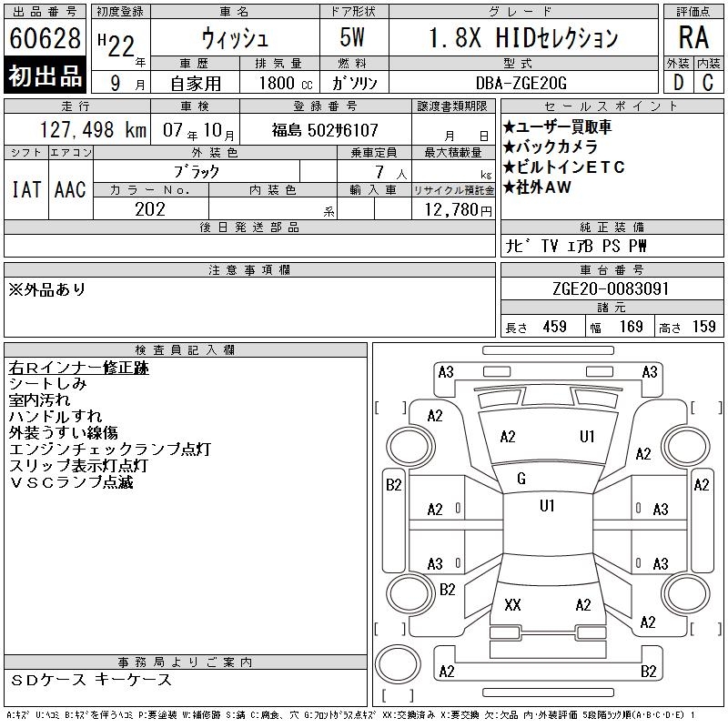Image resolution: width=728 pixels, height=728 pixels.
Task: Click the interior grade C
Action: (x=708, y=83)
